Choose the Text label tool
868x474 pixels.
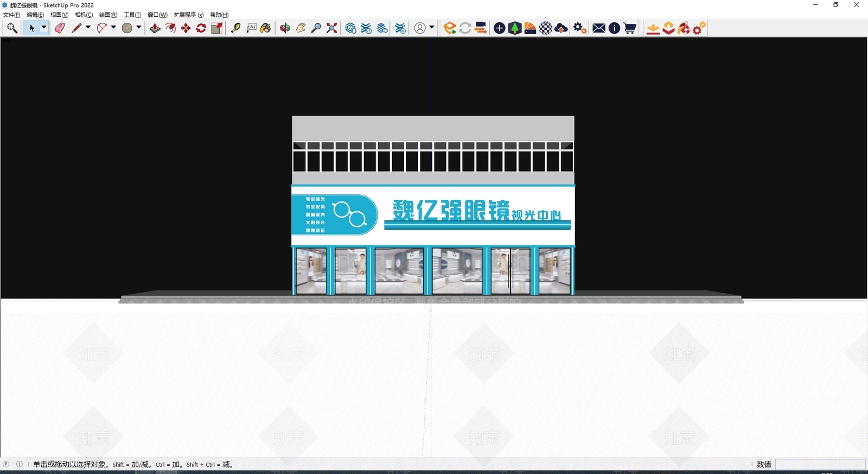tap(251, 28)
